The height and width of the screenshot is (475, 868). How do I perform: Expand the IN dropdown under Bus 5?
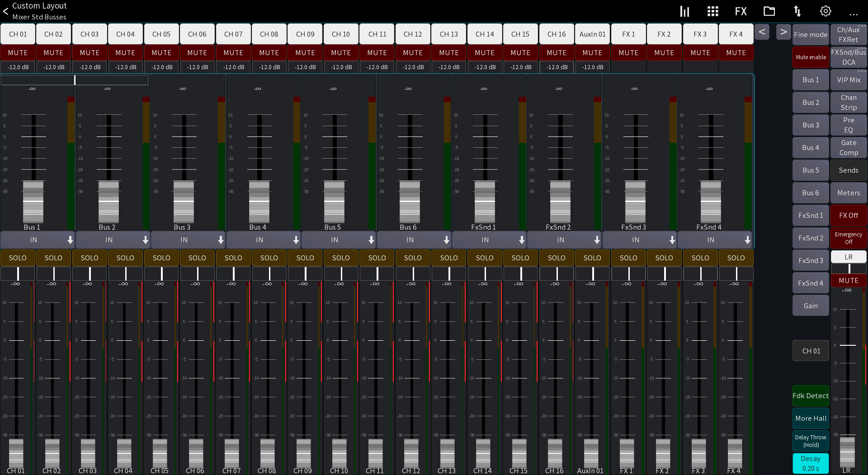(x=338, y=240)
